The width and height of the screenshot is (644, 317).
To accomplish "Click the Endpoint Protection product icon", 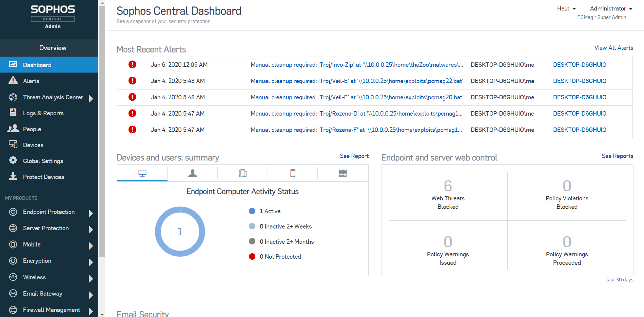I will coord(13,212).
